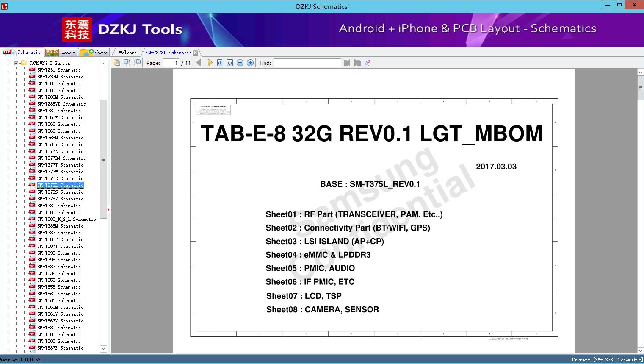Viewport: 644px width, 364px height.
Task: Switch to the Layout tab
Action: coord(61,53)
